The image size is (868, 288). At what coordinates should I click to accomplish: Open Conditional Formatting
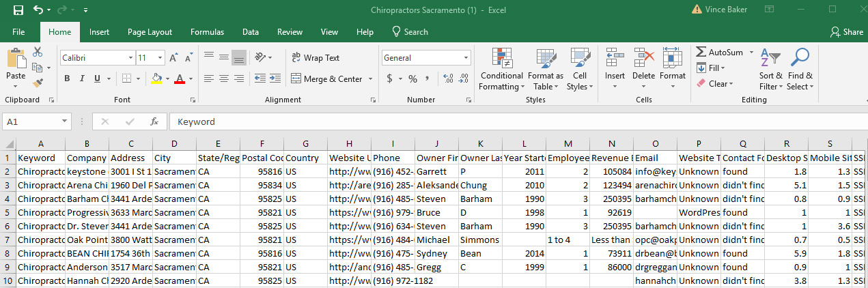click(x=502, y=70)
